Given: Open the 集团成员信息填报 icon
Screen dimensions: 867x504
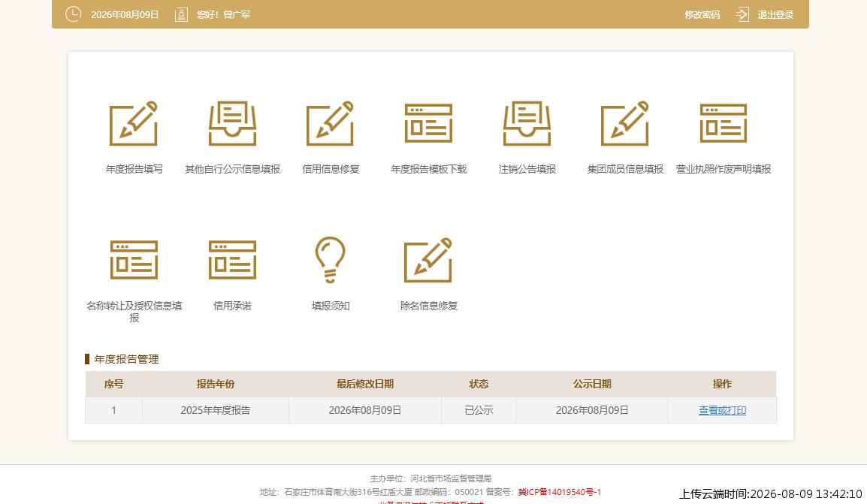Looking at the screenshot, I should pyautogui.click(x=625, y=124).
